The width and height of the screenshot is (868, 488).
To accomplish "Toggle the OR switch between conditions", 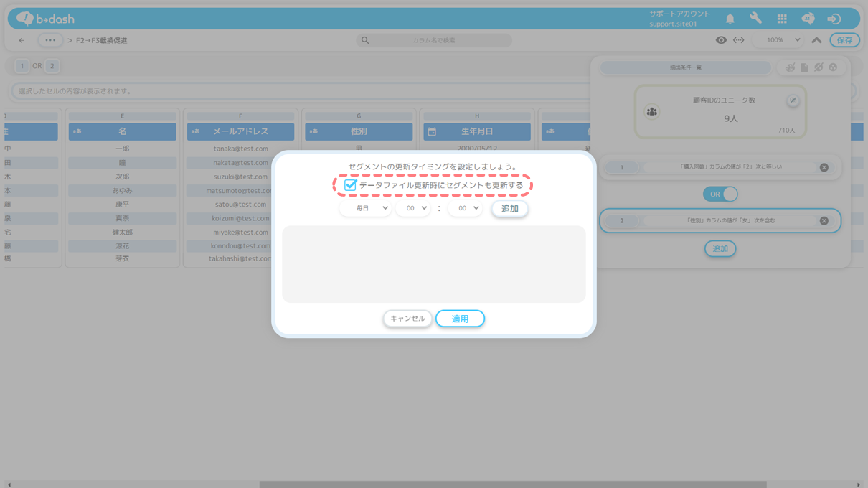I will click(720, 194).
